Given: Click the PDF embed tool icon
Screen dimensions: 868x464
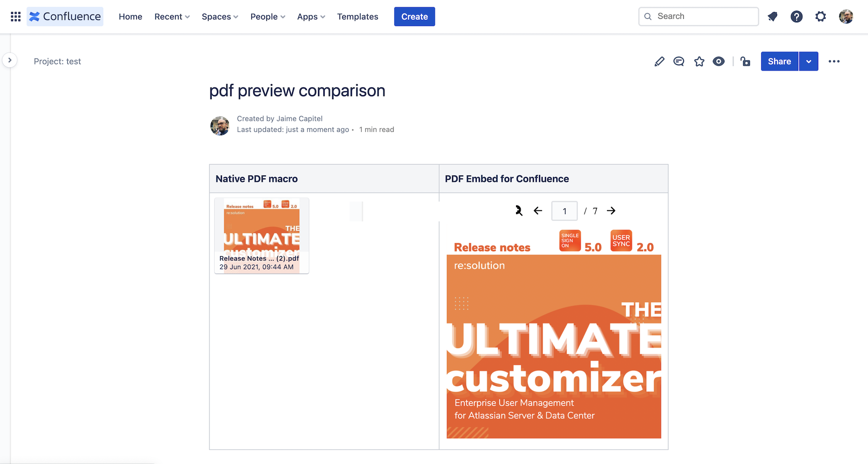Looking at the screenshot, I should tap(518, 211).
